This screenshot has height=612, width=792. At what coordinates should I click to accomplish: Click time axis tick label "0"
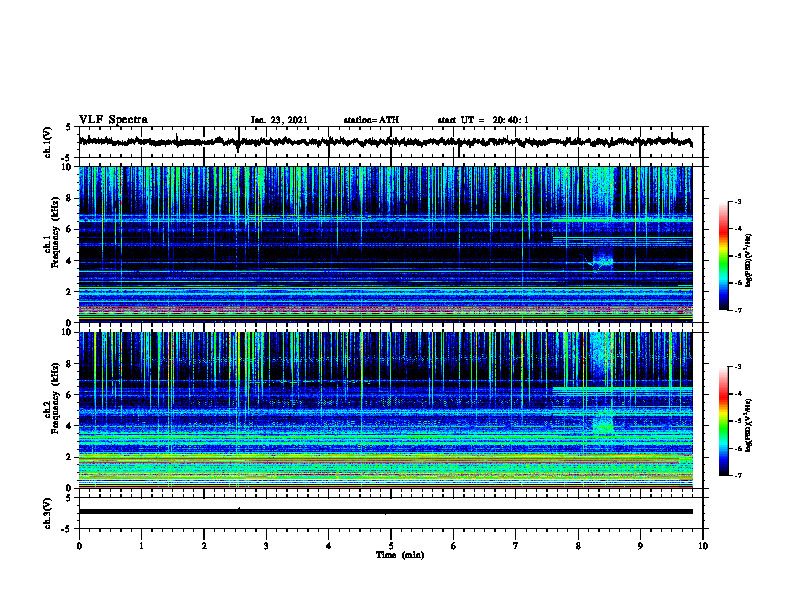[x=79, y=546]
